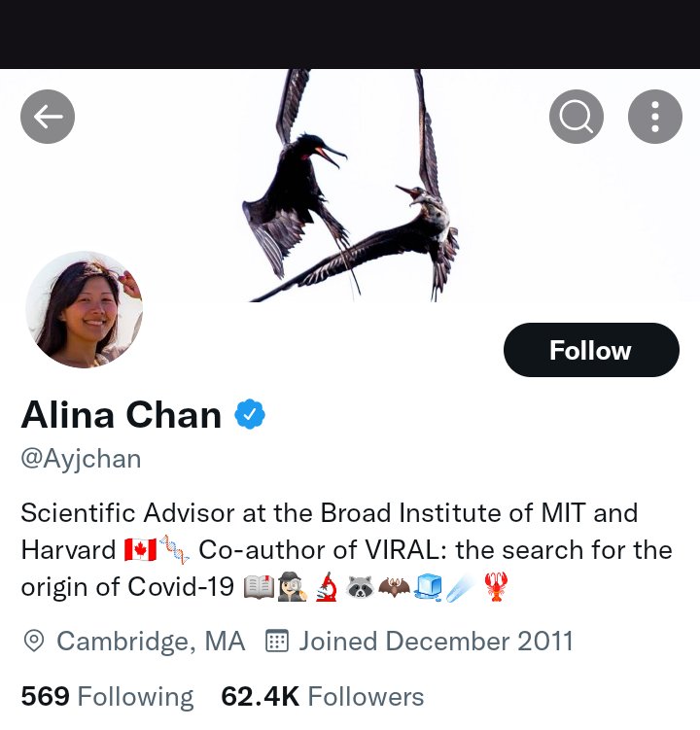Image resolution: width=700 pixels, height=730 pixels.
Task: Click the calendar icon beside join date
Action: click(x=278, y=641)
